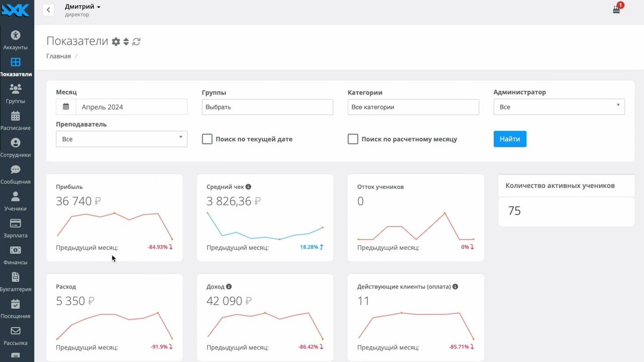The height and width of the screenshot is (362, 644).
Task: Open Сообщения in the sidebar
Action: click(16, 174)
